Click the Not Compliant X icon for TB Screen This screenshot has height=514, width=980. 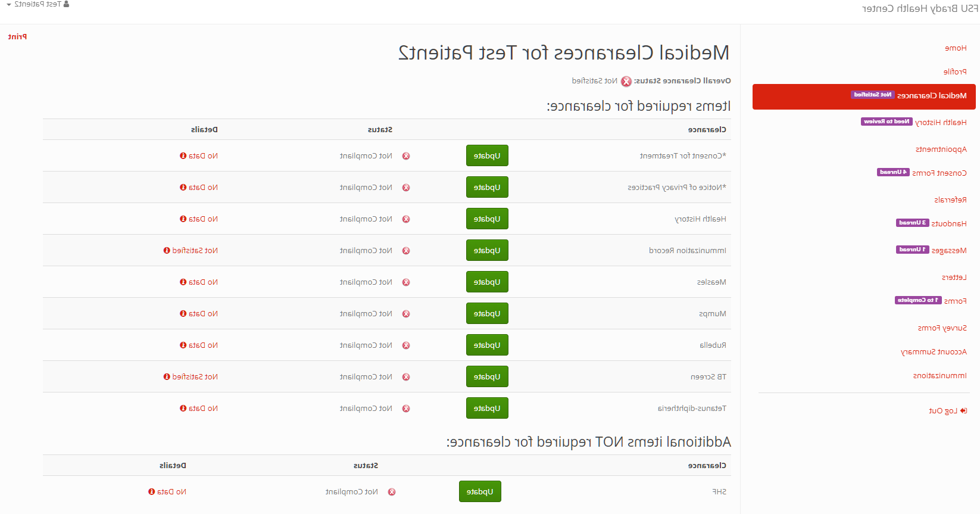coord(406,377)
